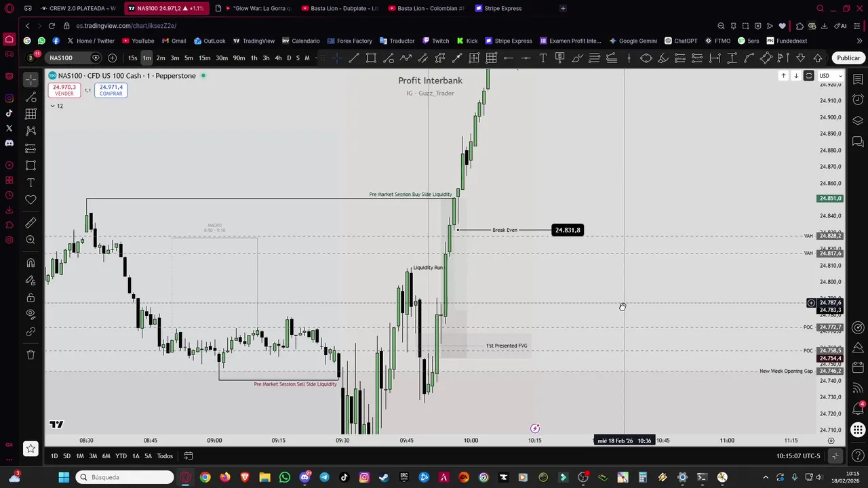Viewport: 868px width, 488px height.
Task: Open the FTMO bookmark
Action: 717,41
